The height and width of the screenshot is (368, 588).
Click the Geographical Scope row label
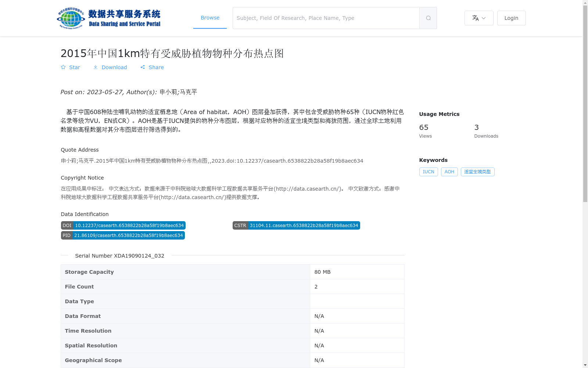93,360
